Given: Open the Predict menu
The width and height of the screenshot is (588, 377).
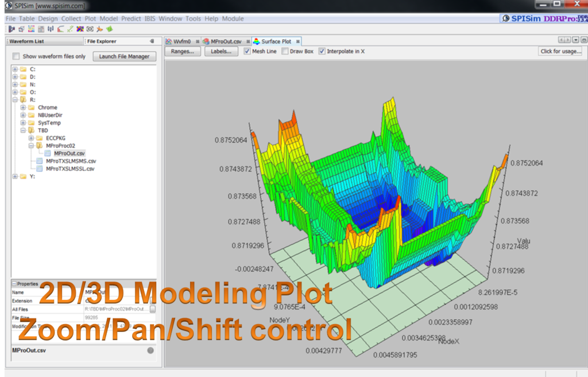Looking at the screenshot, I should pyautogui.click(x=131, y=18).
